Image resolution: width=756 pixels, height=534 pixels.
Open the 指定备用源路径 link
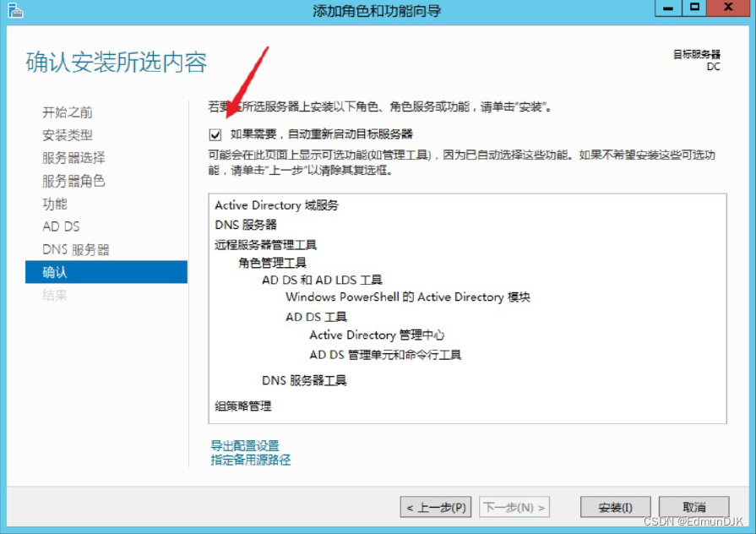[251, 460]
